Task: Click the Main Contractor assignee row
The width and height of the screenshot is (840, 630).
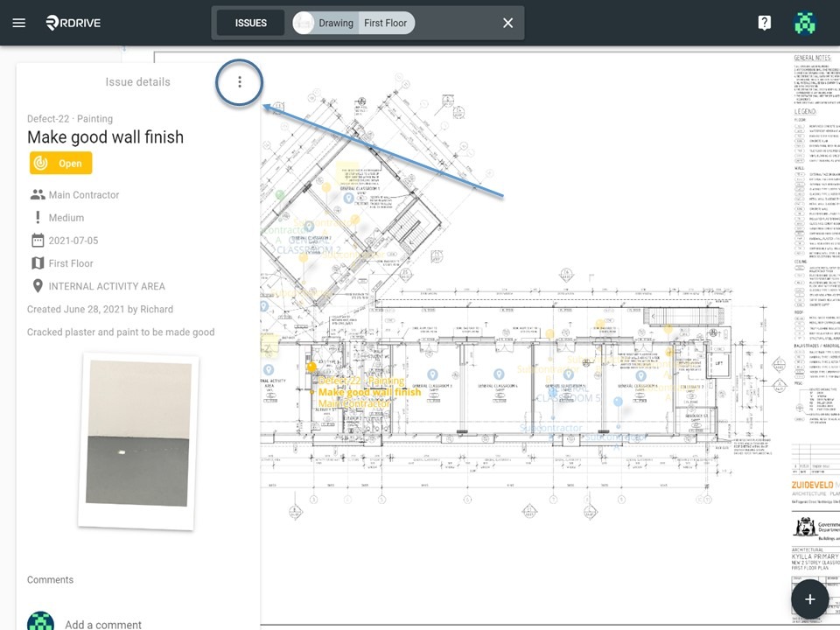Action: pos(75,195)
